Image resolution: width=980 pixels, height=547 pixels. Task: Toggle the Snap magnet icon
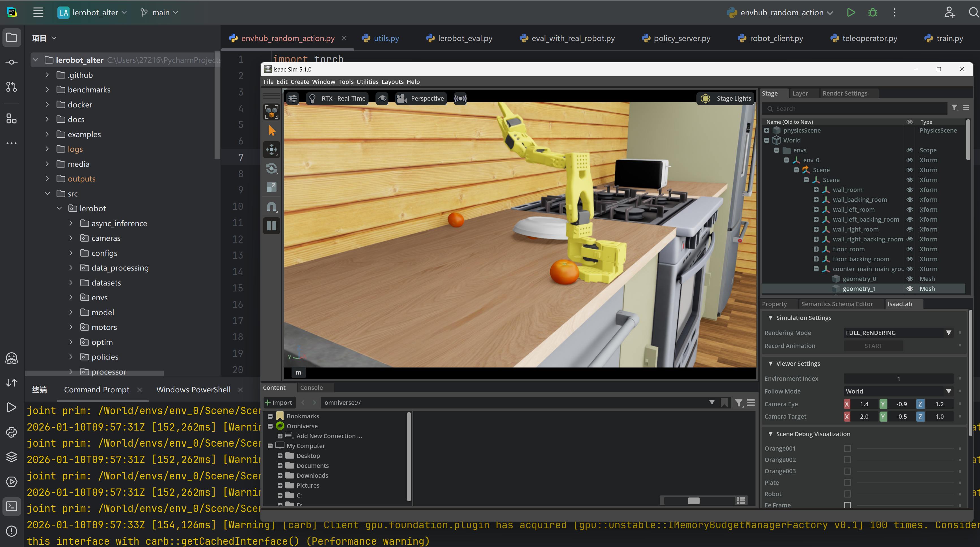[x=272, y=207]
